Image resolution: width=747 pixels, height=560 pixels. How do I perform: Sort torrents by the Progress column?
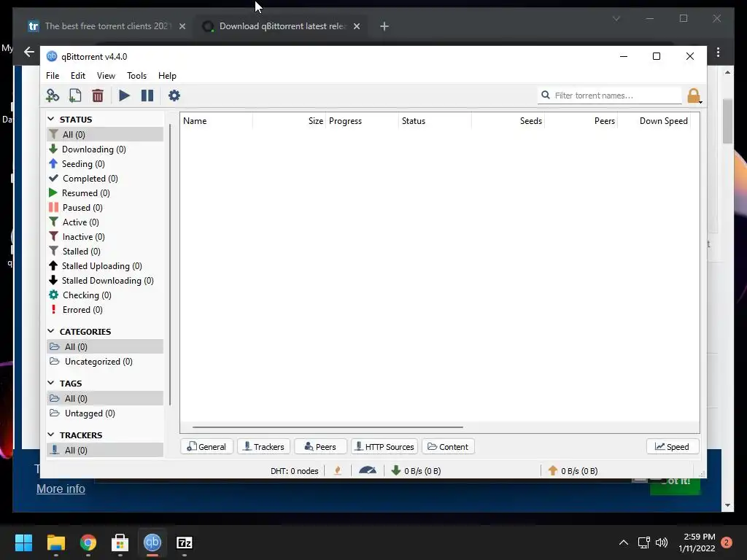[362, 121]
